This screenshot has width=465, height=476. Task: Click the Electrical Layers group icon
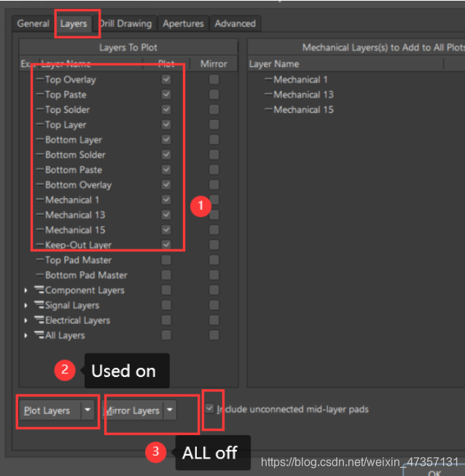point(39,320)
